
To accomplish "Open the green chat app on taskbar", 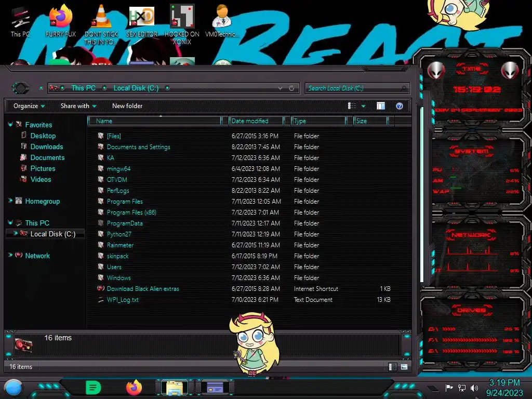I will [x=94, y=388].
